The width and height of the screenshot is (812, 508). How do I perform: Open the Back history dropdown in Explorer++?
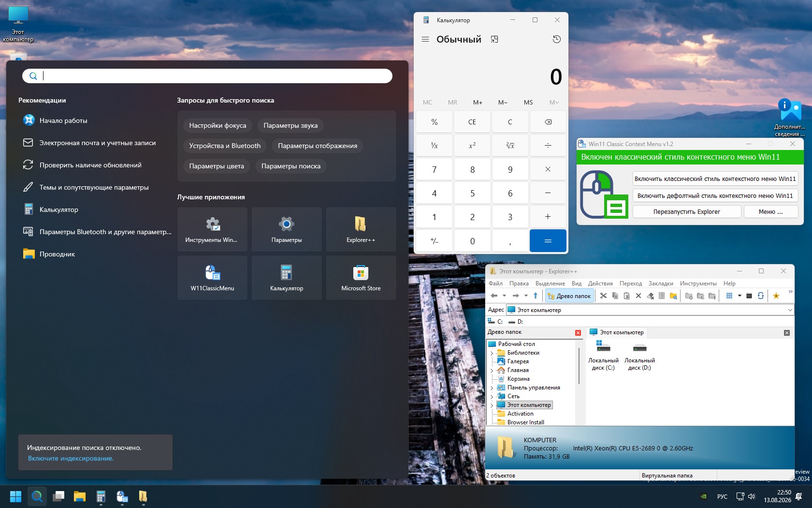[x=504, y=296]
